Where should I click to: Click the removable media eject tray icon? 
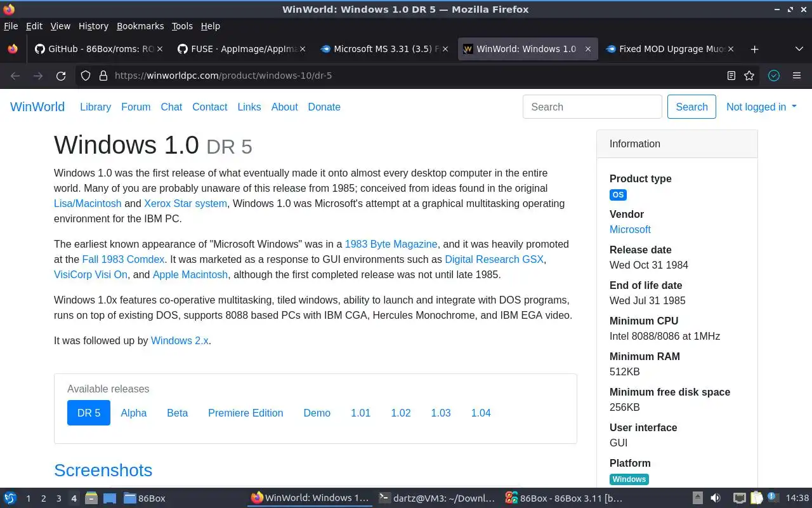click(697, 498)
